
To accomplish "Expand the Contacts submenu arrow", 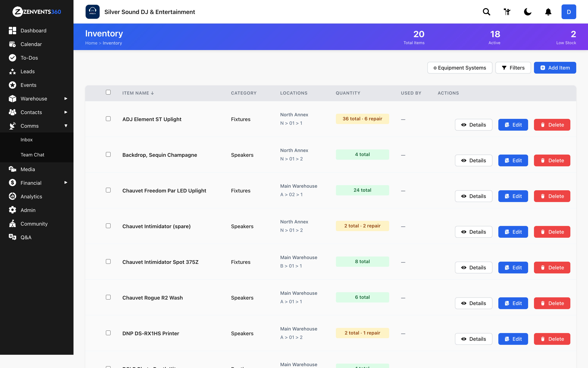I will [66, 112].
